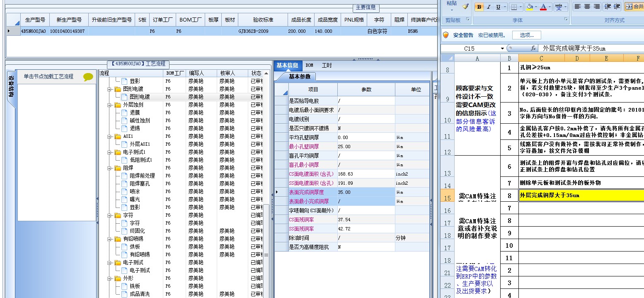Collapse the 有铅喷锡 folder node

pos(110,239)
